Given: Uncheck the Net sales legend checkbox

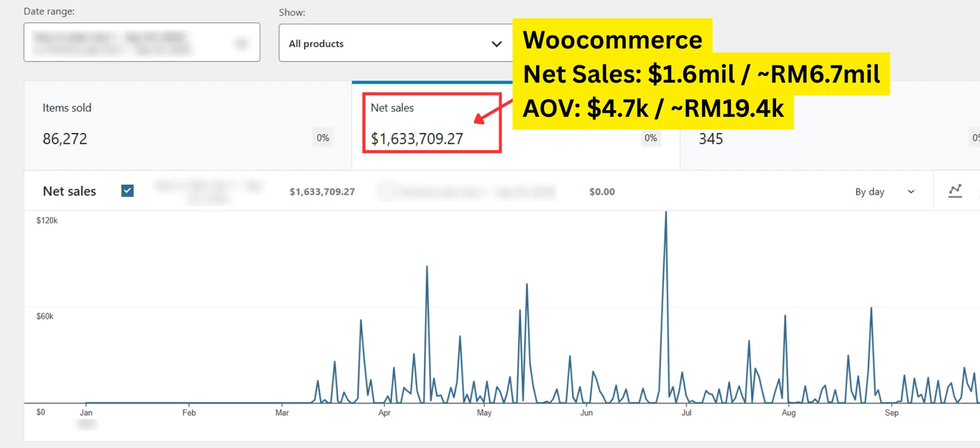Looking at the screenshot, I should (127, 191).
